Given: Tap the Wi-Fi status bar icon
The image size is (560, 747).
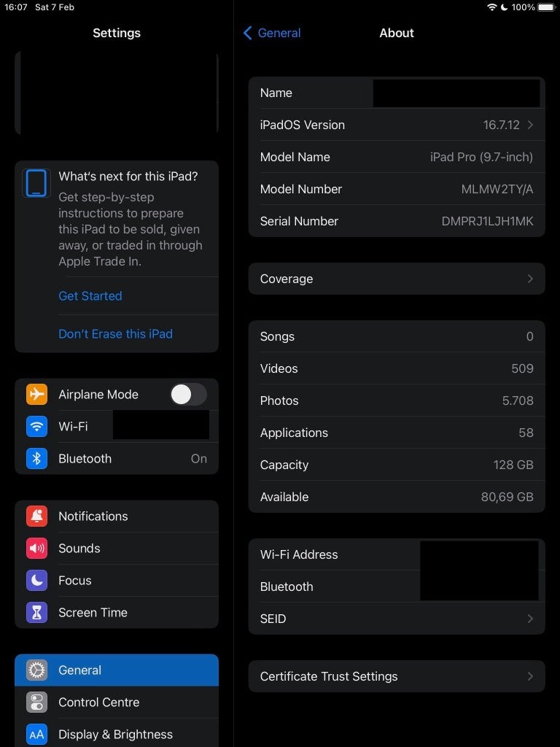Looking at the screenshot, I should [492, 7].
